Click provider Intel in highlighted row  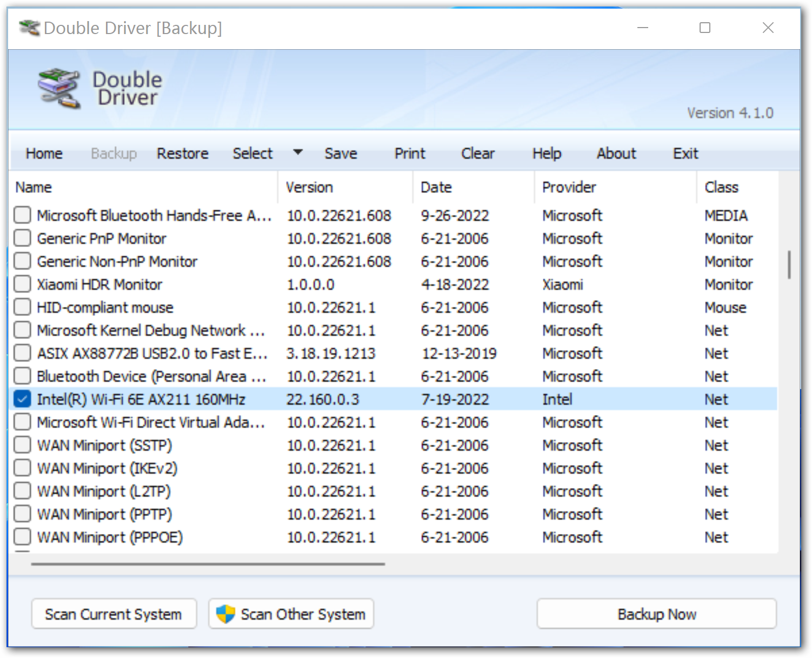point(557,400)
